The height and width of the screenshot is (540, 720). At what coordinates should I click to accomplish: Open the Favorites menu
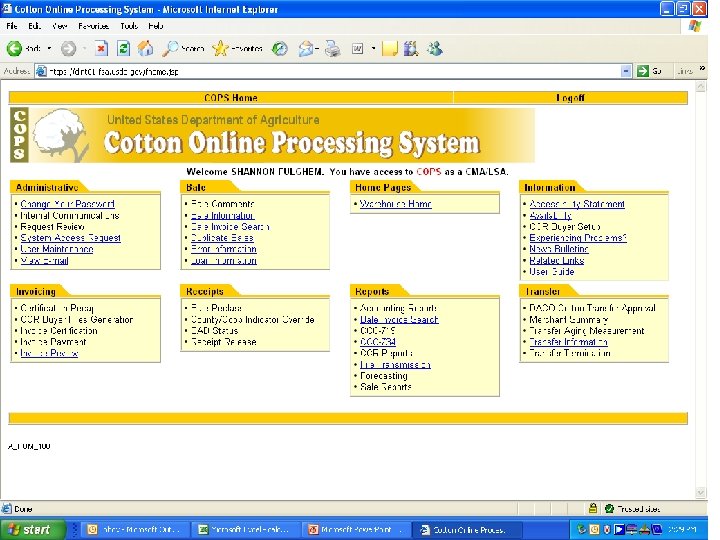click(94, 26)
